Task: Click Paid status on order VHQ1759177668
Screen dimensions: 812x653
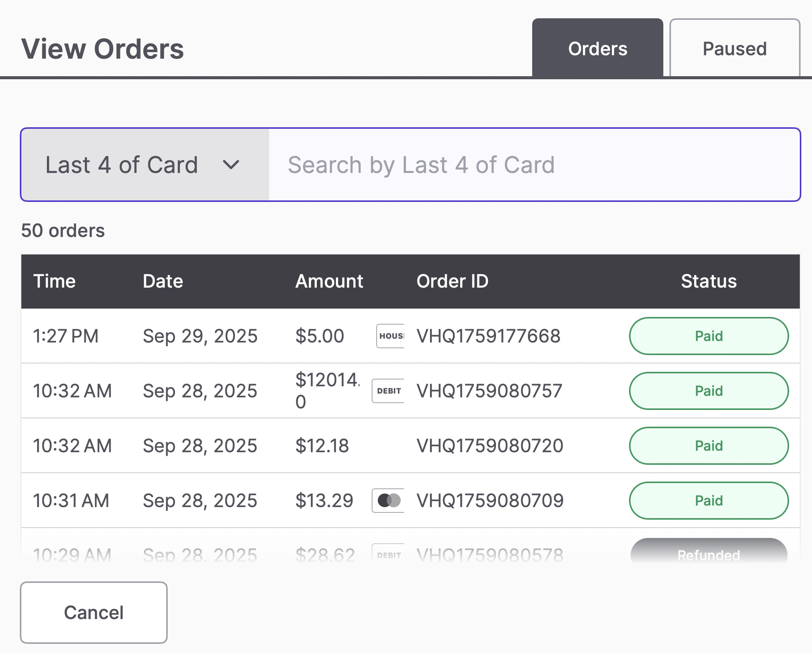Action: coord(708,336)
